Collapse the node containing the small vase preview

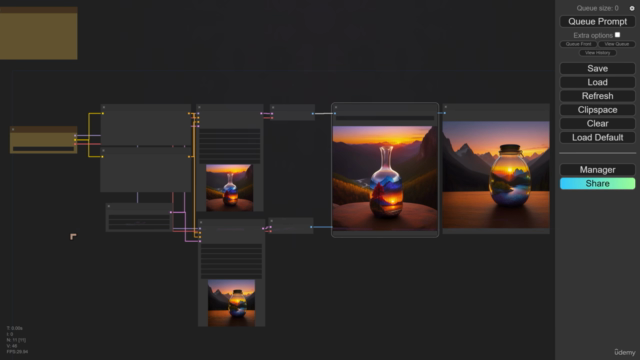[199, 107]
